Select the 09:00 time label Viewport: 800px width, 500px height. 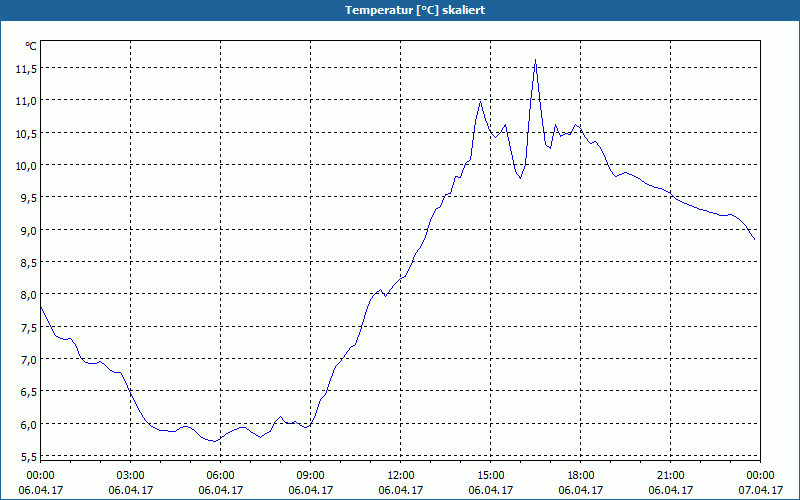coord(311,476)
